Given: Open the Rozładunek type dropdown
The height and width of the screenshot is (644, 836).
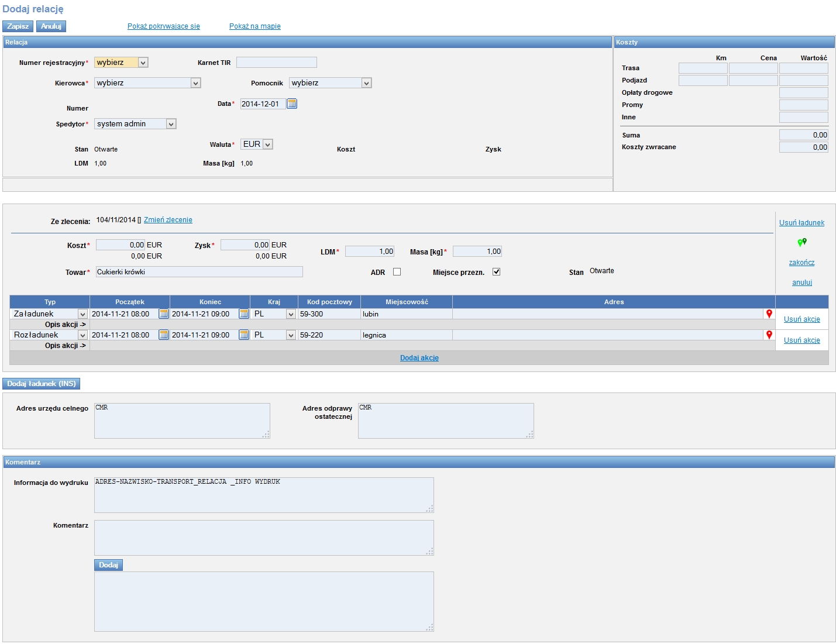Looking at the screenshot, I should click(x=50, y=335).
